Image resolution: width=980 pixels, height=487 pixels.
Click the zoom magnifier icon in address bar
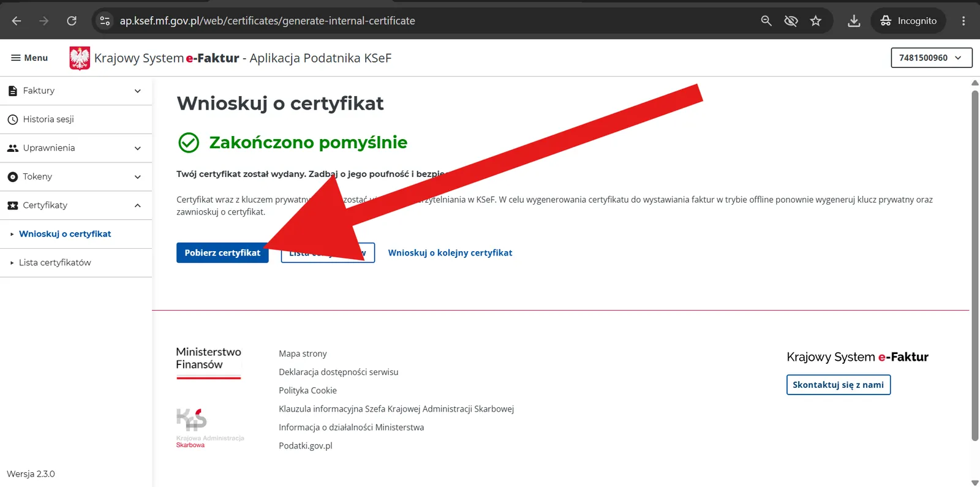coord(766,21)
